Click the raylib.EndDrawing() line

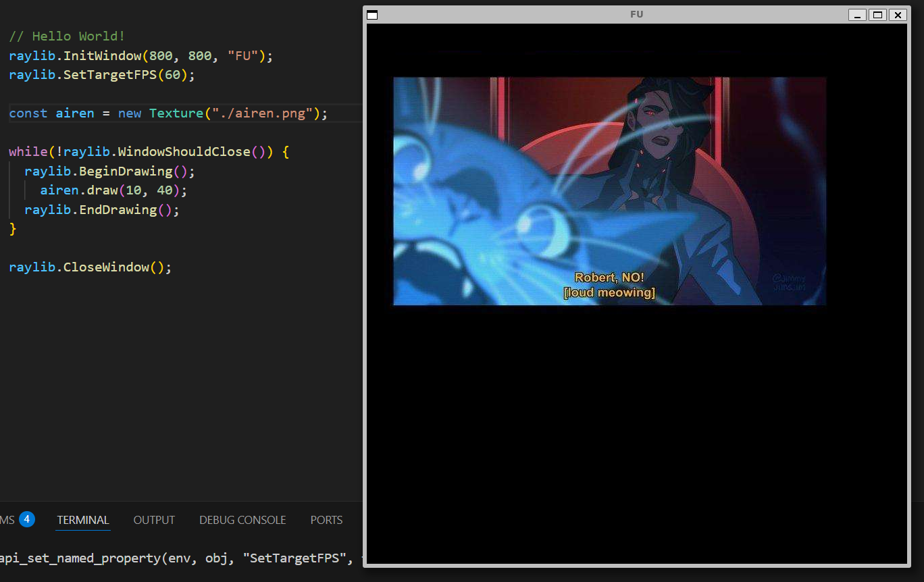click(x=102, y=210)
